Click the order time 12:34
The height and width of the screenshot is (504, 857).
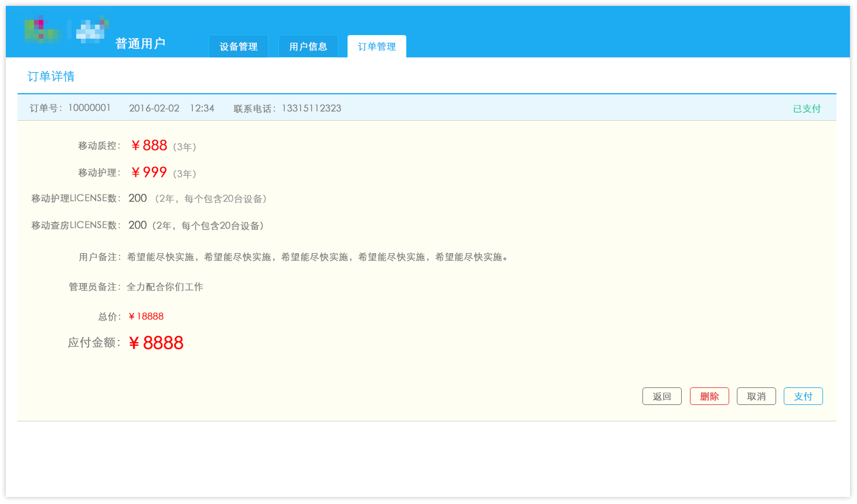tap(202, 108)
